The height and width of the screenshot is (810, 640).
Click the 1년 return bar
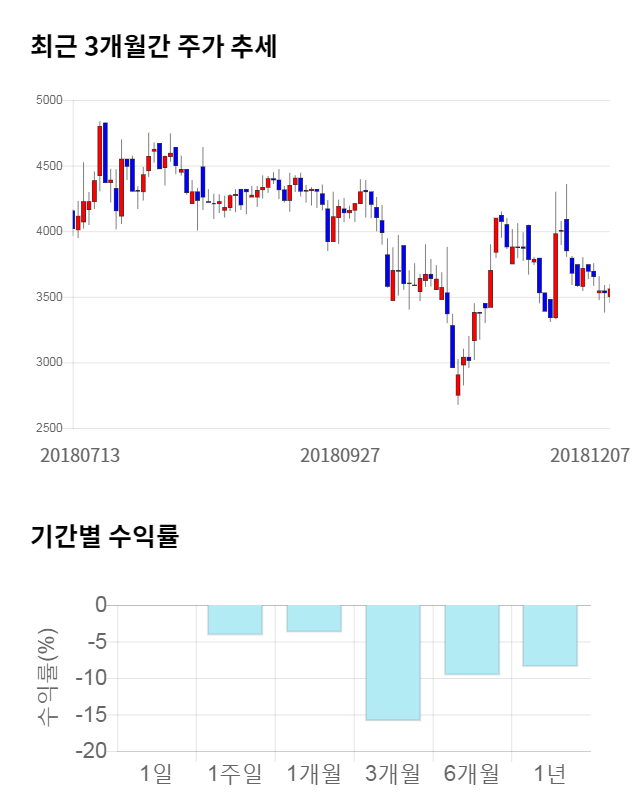[x=550, y=635]
